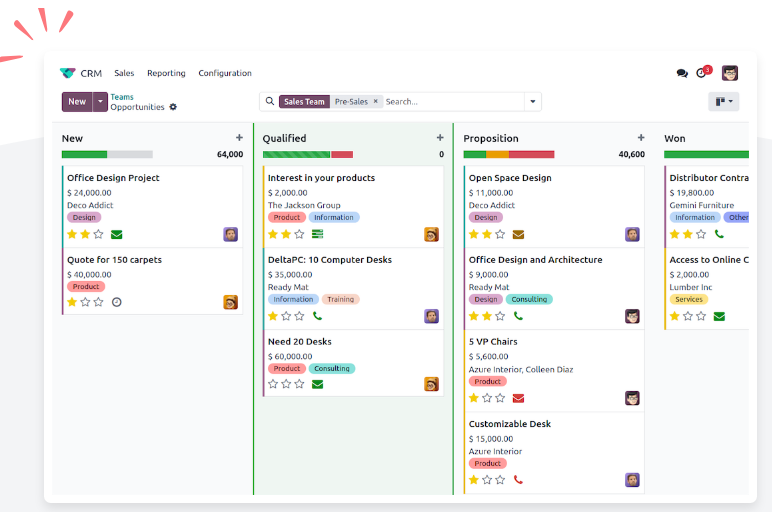Viewport: 772px width, 512px height.
Task: Click phone icon on Distributor Contract card
Action: pos(719,234)
